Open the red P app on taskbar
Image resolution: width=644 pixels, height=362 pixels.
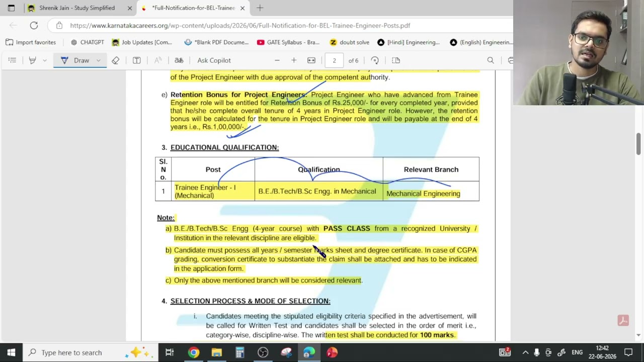click(x=332, y=352)
